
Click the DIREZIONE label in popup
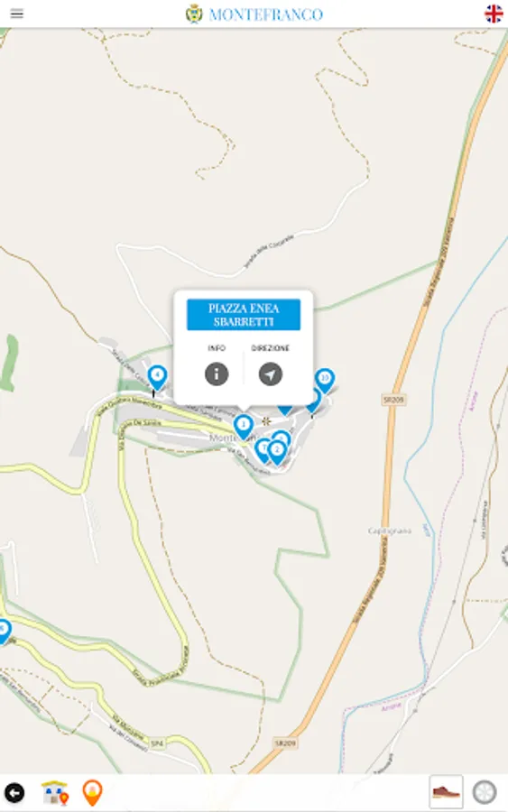[271, 348]
